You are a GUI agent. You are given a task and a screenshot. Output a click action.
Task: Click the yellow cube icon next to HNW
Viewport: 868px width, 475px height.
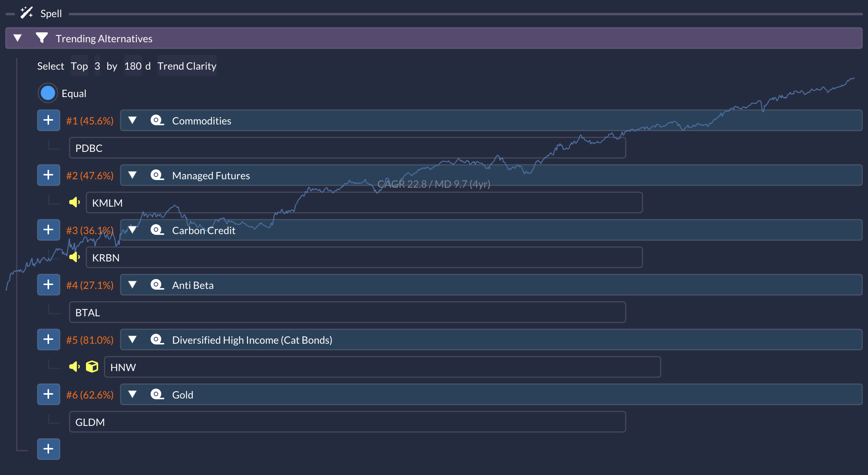92,367
